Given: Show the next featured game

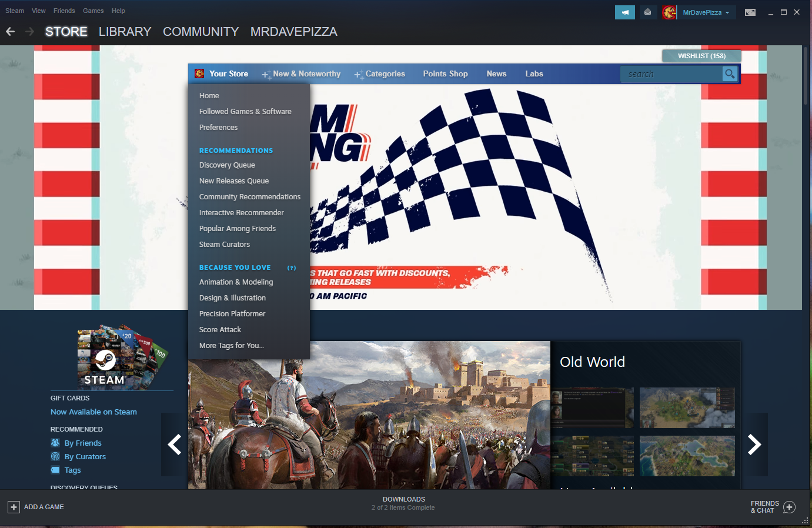Looking at the screenshot, I should click(x=754, y=445).
